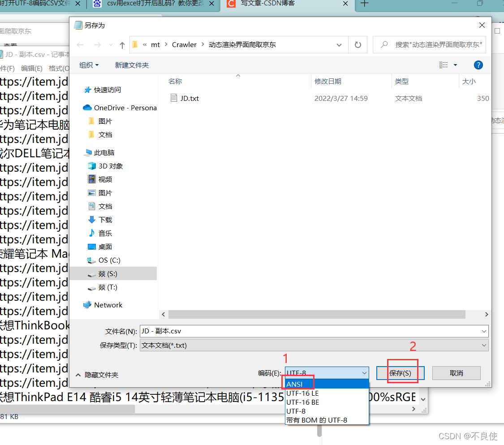
Task: Change the view layout icon
Action: coord(443,65)
